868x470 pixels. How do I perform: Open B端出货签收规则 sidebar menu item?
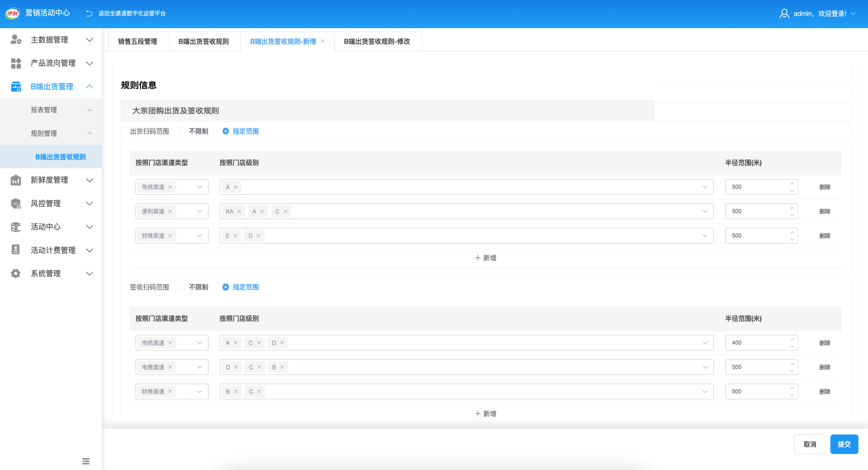[x=51, y=157]
